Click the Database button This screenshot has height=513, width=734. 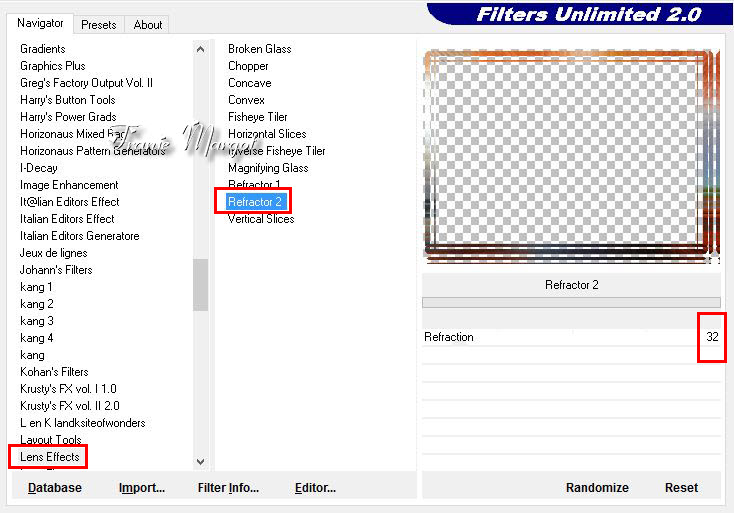[x=55, y=488]
